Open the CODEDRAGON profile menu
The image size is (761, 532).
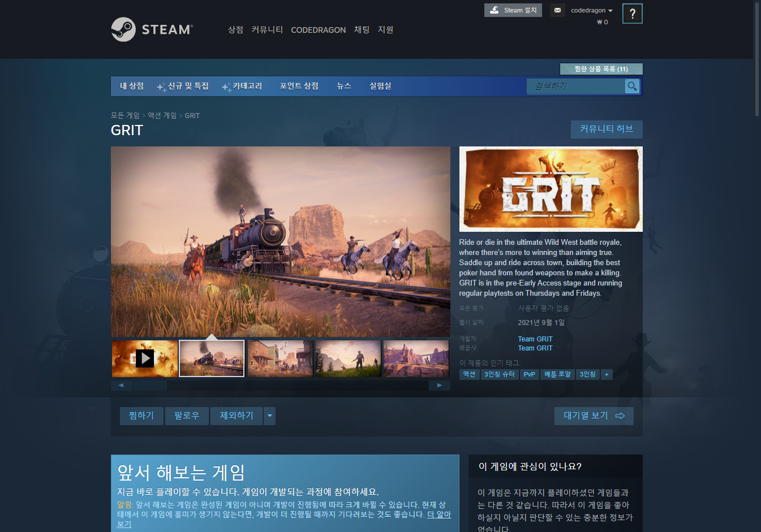coord(318,30)
